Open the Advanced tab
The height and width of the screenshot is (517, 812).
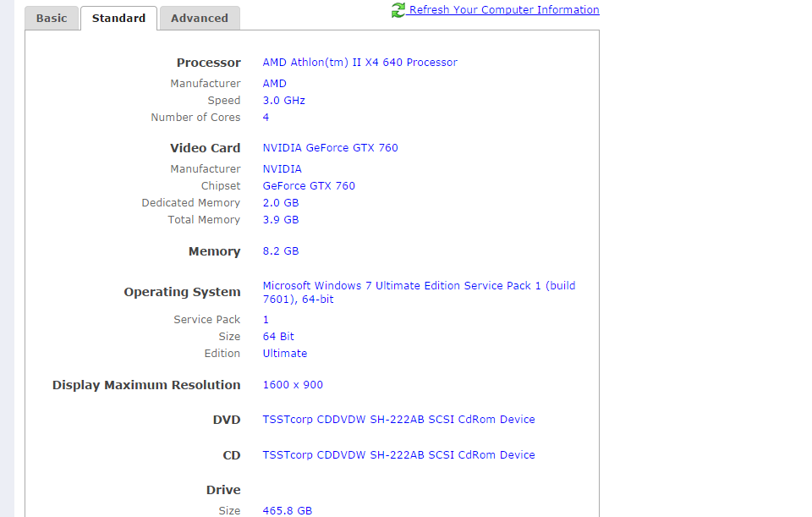tap(200, 18)
